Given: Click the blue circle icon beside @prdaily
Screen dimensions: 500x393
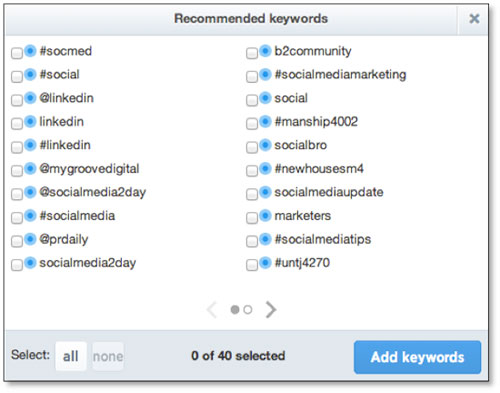Looking at the screenshot, I should [30, 239].
